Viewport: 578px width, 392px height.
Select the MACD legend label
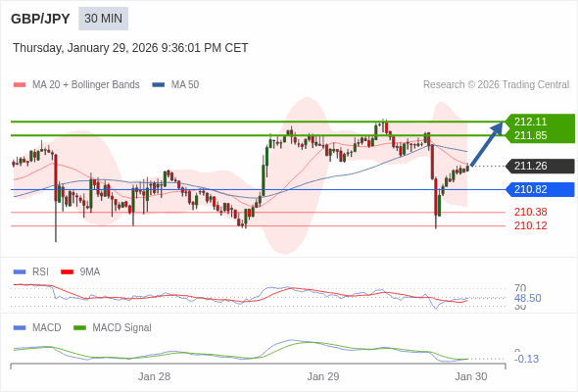pyautogui.click(x=47, y=328)
